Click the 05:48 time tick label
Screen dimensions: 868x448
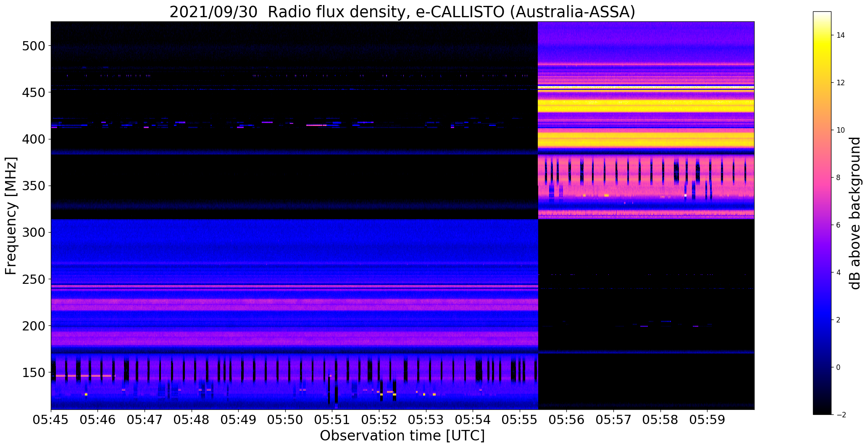pos(192,420)
